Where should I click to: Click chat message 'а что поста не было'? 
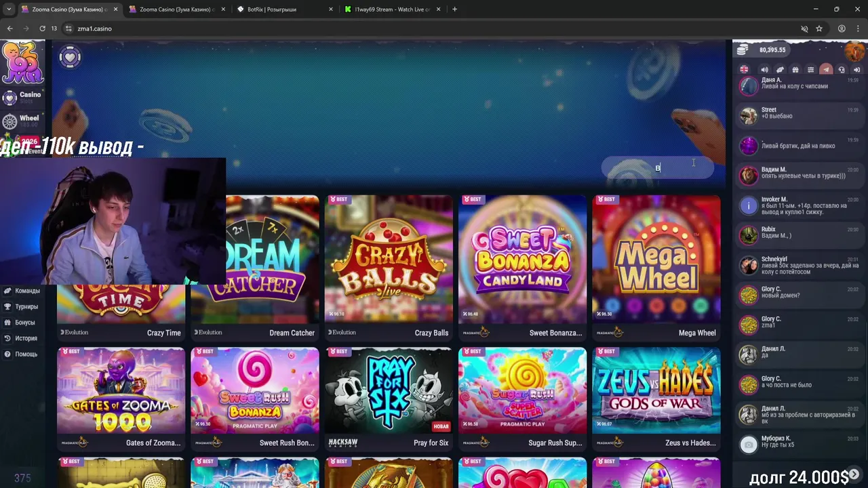(787, 385)
